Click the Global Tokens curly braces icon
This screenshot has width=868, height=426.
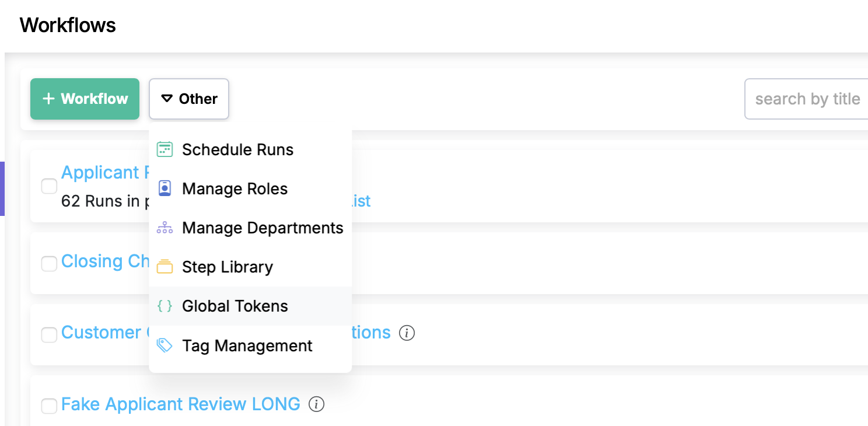click(x=165, y=306)
